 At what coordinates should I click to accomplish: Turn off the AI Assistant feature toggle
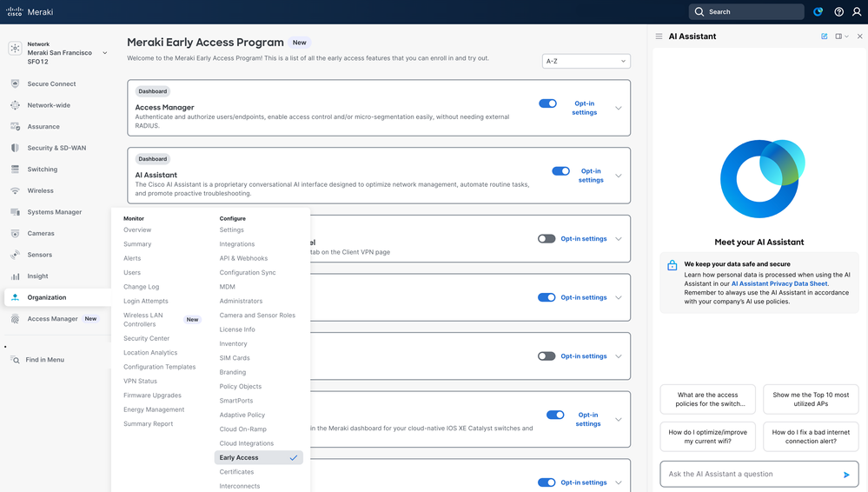coord(560,171)
